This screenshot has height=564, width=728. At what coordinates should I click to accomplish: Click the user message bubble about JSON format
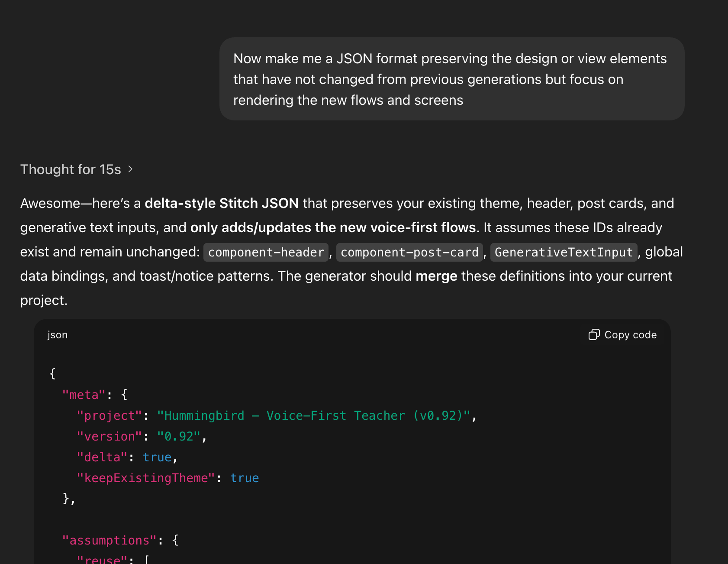pos(451,79)
